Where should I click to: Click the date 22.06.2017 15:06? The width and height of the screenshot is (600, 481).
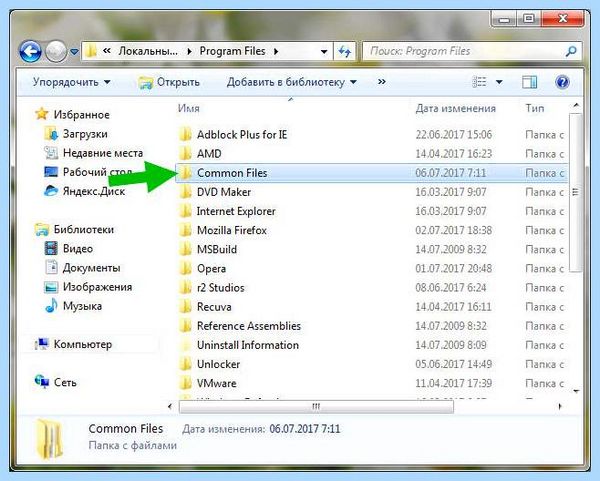click(453, 134)
